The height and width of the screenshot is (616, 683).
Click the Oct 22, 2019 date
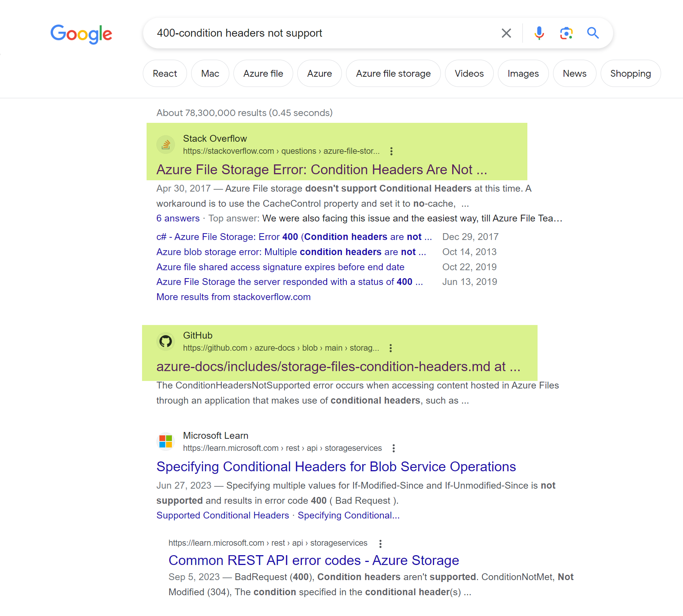(470, 267)
